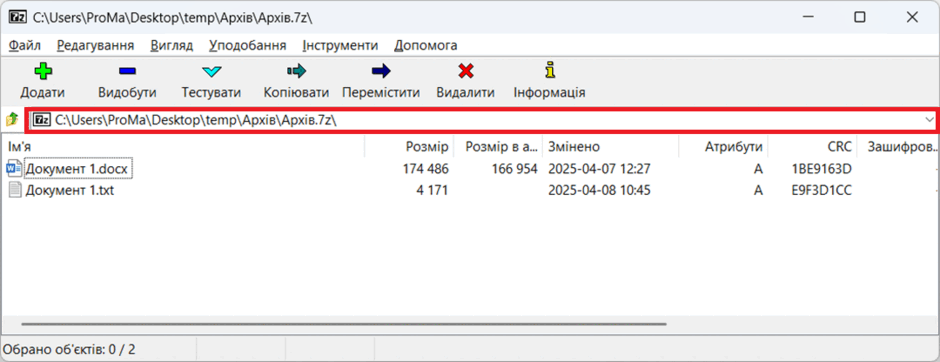
Task: Click date 2025-04-07 12:27
Action: [x=599, y=169]
